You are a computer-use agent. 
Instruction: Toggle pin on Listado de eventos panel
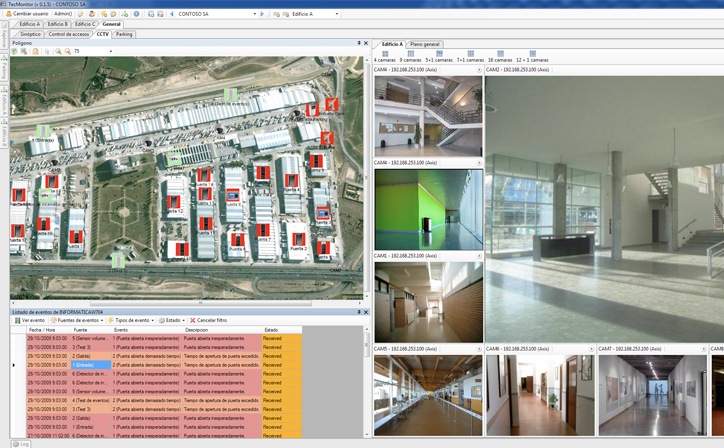pos(360,312)
